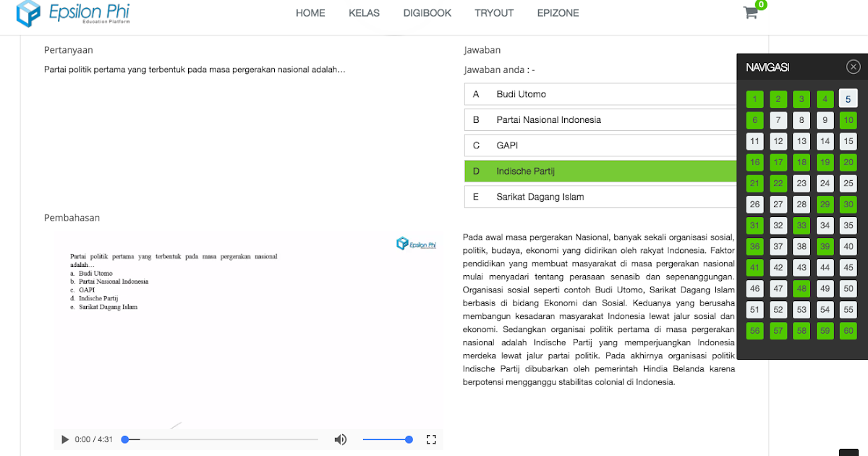Navigate to question 25
Screen dimensions: 868x456
point(848,183)
